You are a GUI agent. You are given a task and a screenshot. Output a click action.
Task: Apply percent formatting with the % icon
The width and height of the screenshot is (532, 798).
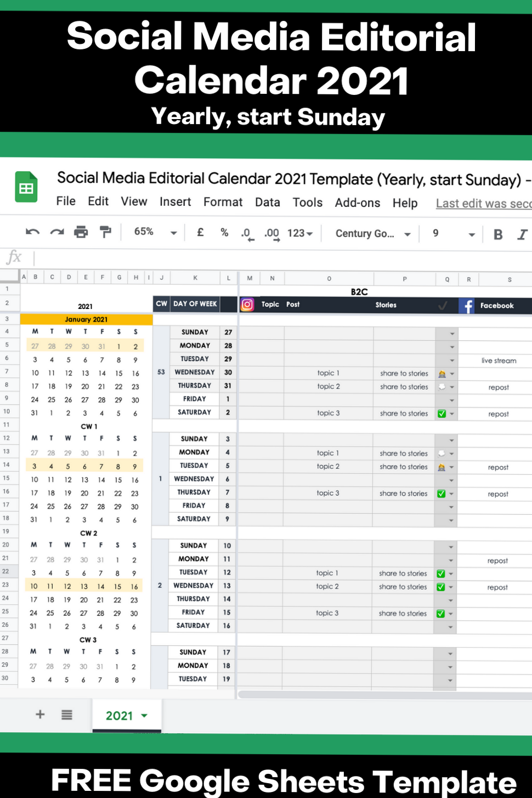pos(224,232)
